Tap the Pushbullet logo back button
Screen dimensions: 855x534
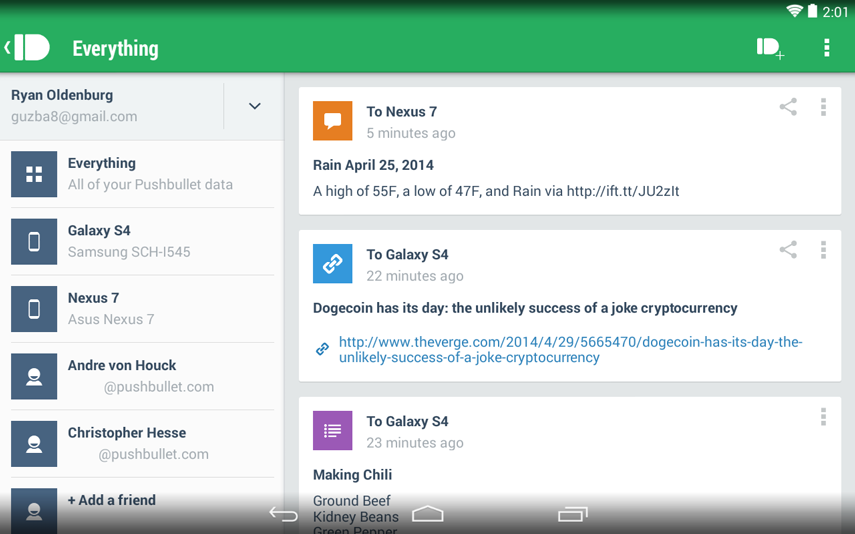pyautogui.click(x=27, y=47)
